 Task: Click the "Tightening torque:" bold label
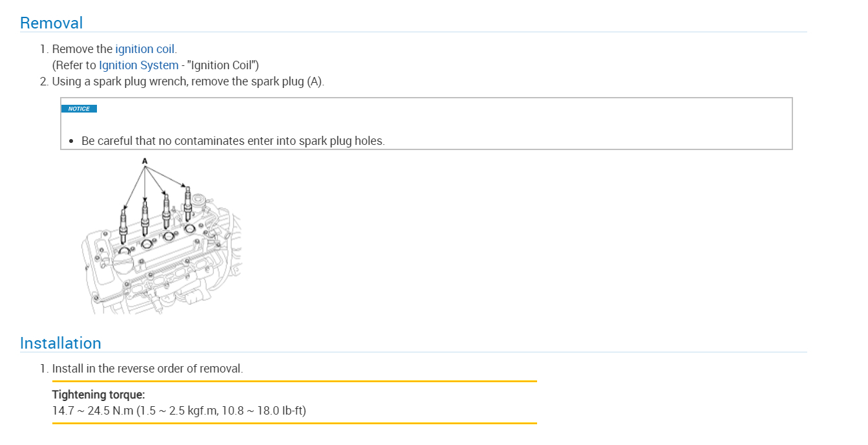(98, 395)
